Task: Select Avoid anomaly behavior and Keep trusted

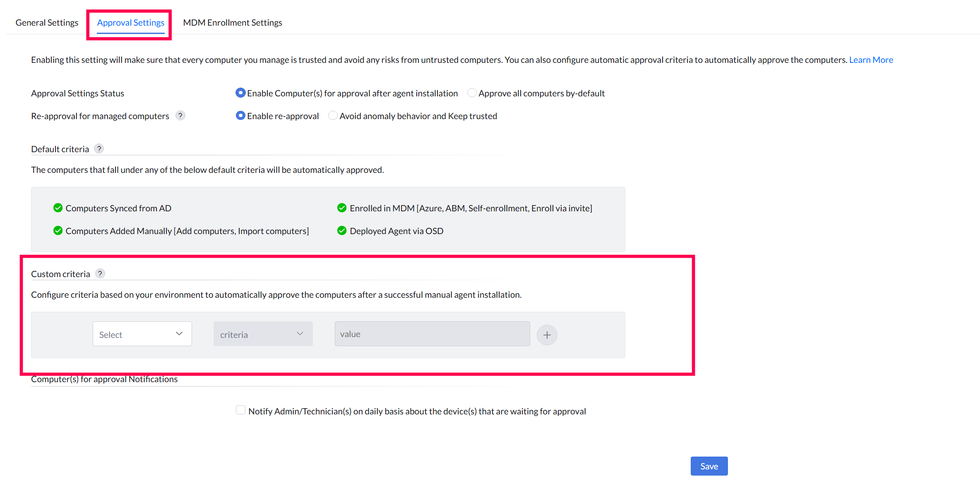Action: (333, 116)
